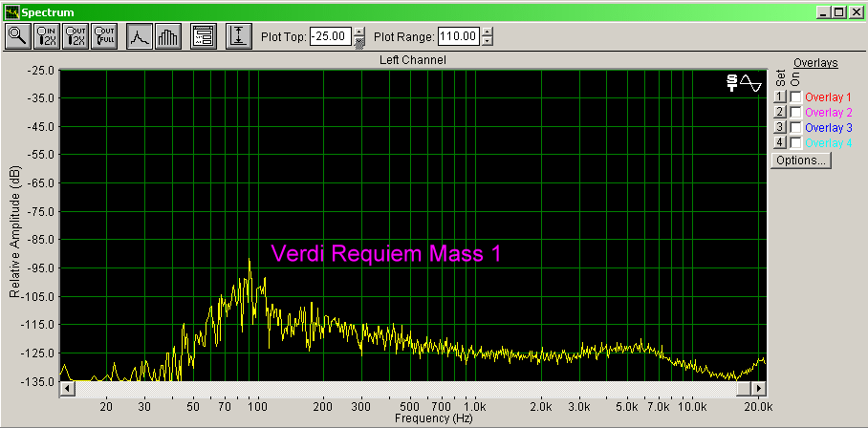Click the Overlay 4 cyan label
The image size is (868, 428).
(828, 143)
